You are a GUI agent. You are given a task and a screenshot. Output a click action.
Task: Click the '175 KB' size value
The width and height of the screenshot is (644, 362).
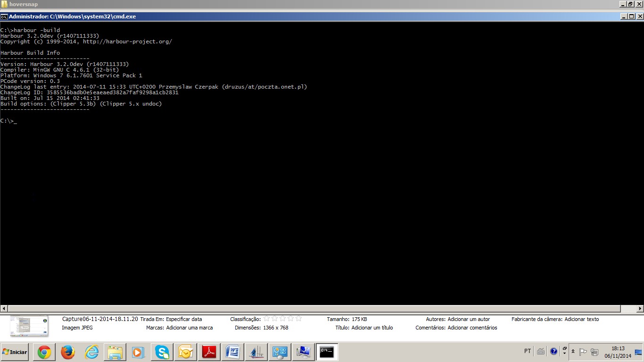[359, 319]
